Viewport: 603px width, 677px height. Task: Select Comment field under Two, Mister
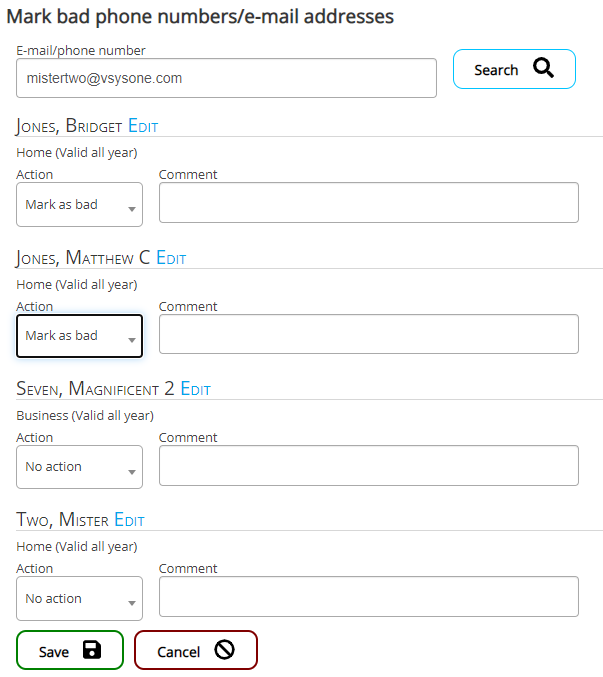pos(368,597)
